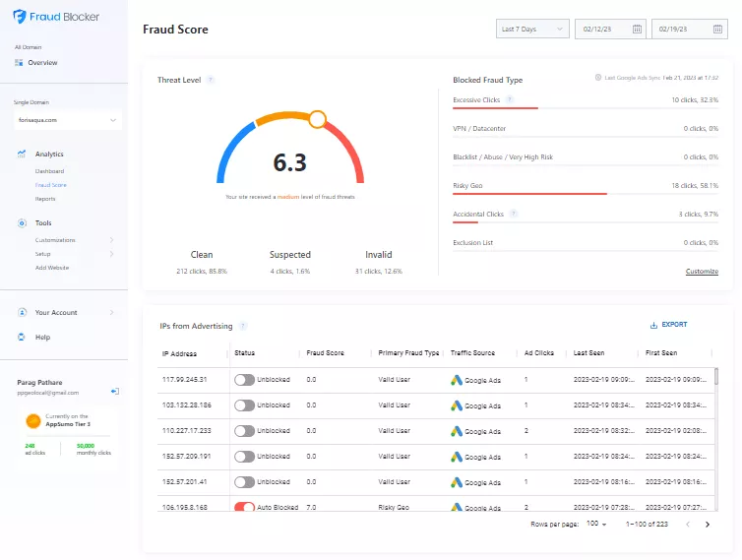742x560 pixels.
Task: Expand the Setup submenu
Action: [x=111, y=254]
